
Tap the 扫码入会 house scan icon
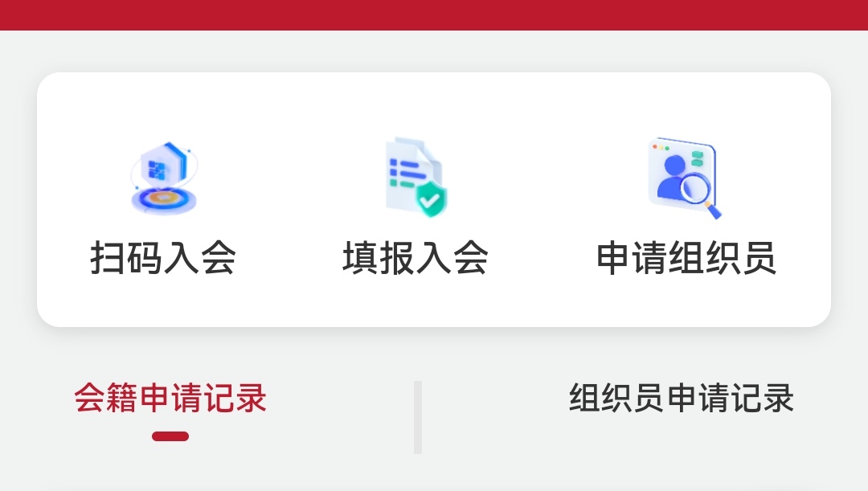point(164,178)
